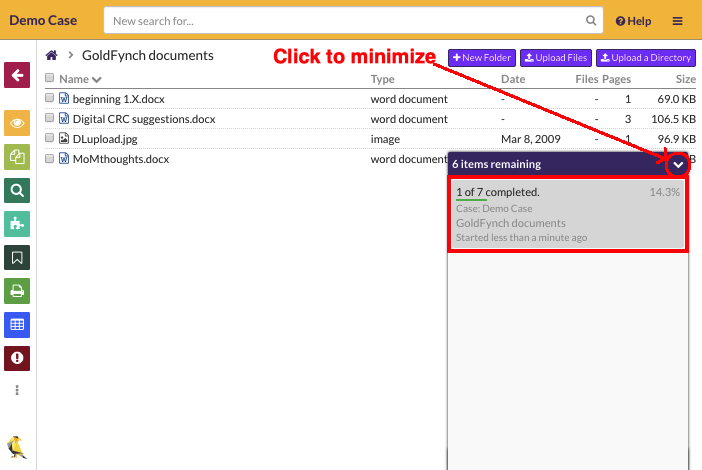Open the blue table grid icon
This screenshot has width=702, height=470.
coord(17,325)
